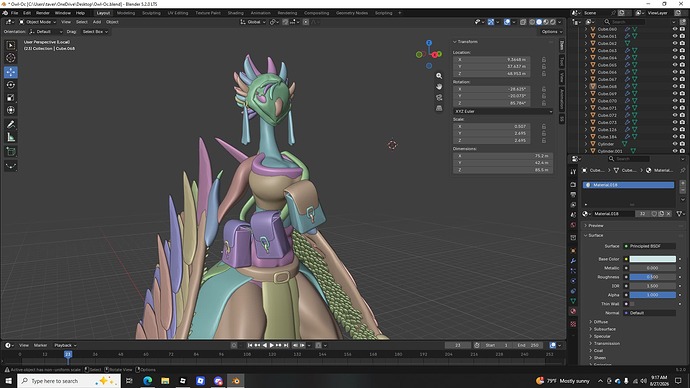The height and width of the screenshot is (388, 690).
Task: Play the animation forward
Action: (x=272, y=345)
